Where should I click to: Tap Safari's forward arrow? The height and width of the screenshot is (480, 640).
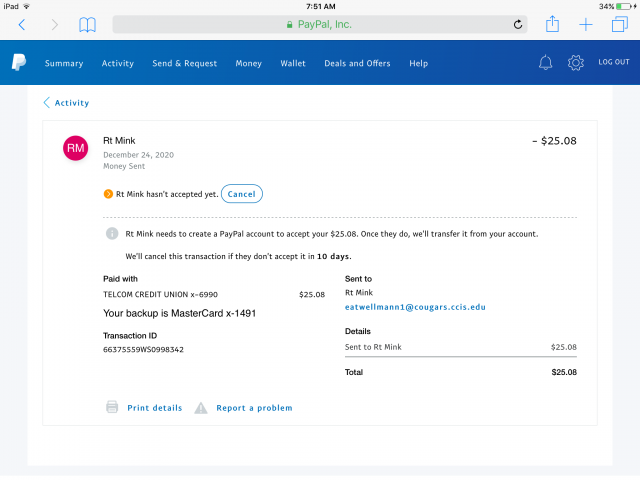tap(55, 25)
